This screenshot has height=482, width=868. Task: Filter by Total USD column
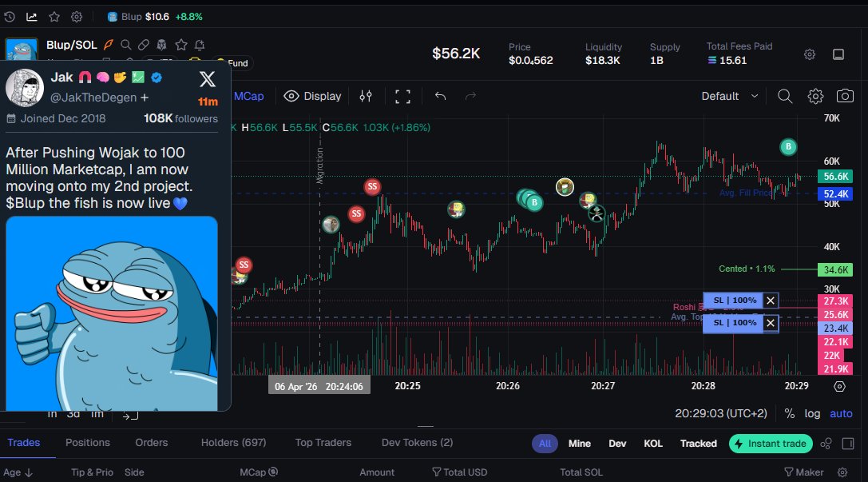459,472
